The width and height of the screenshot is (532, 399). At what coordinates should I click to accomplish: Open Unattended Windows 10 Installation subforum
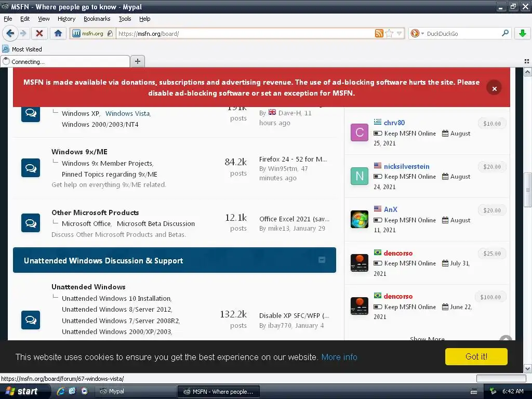pos(116,298)
